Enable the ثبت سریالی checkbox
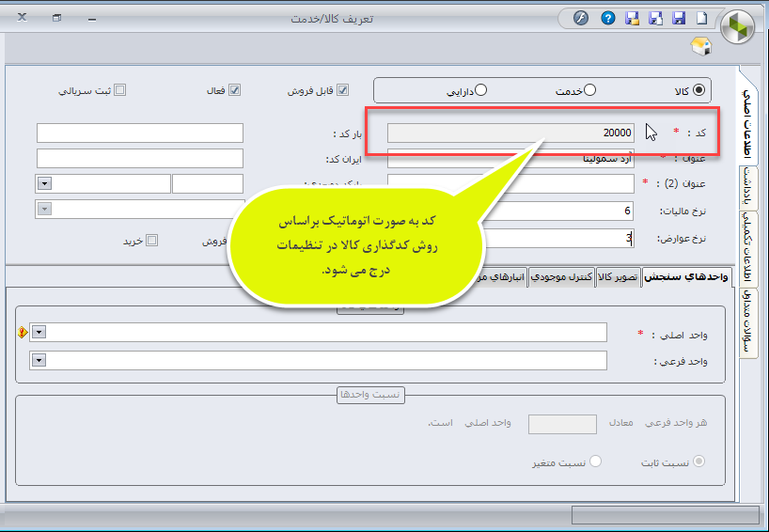769x532 pixels. click(x=119, y=90)
